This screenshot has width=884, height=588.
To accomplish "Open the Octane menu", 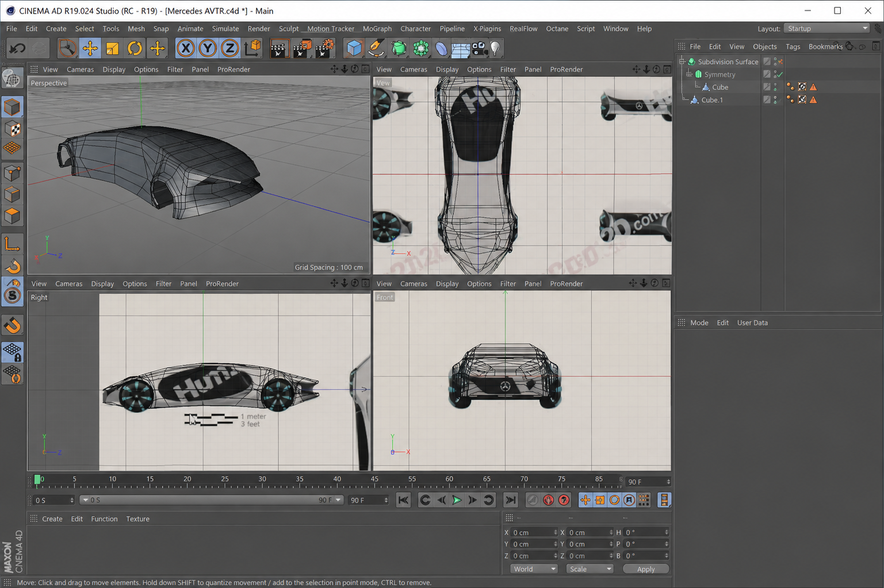I will point(557,28).
